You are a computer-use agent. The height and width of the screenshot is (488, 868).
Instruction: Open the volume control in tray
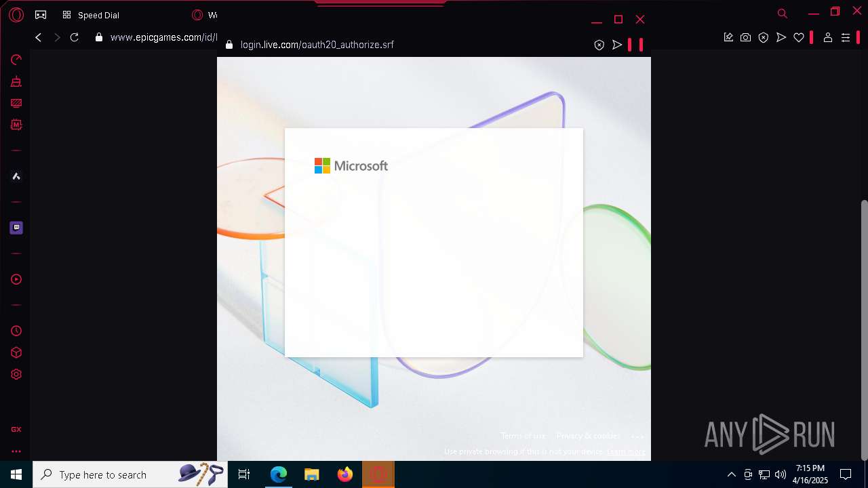pos(781,474)
